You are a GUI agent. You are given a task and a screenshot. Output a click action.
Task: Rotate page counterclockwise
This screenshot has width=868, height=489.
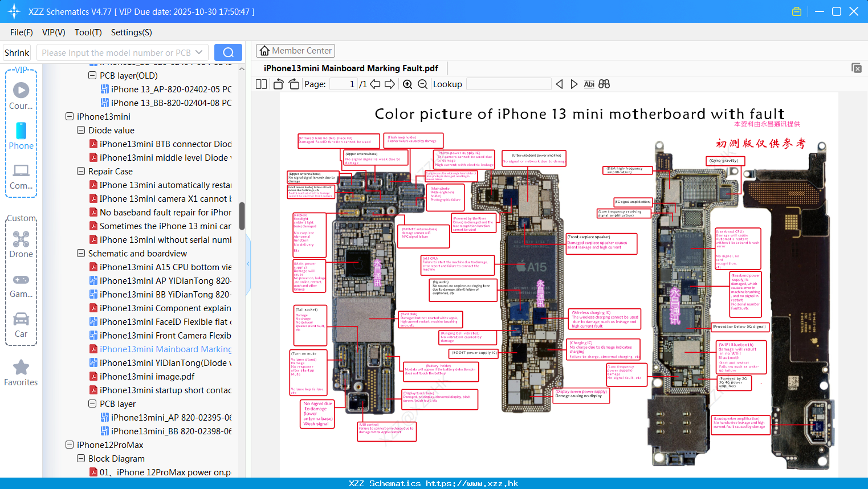[278, 84]
